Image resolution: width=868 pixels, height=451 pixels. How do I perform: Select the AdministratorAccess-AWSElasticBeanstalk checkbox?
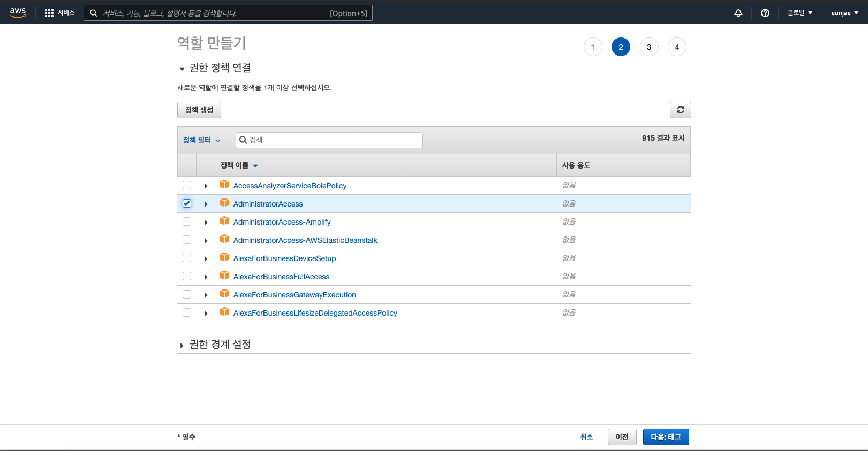pos(187,240)
